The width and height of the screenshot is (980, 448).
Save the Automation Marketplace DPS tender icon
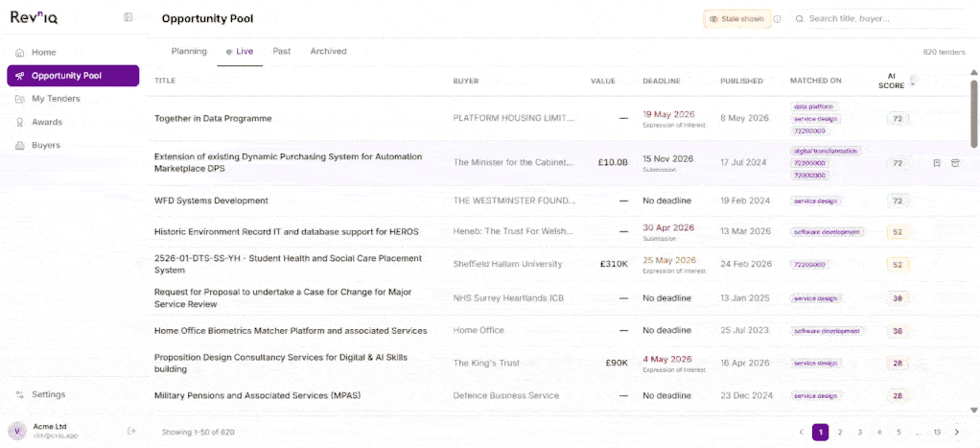click(937, 163)
